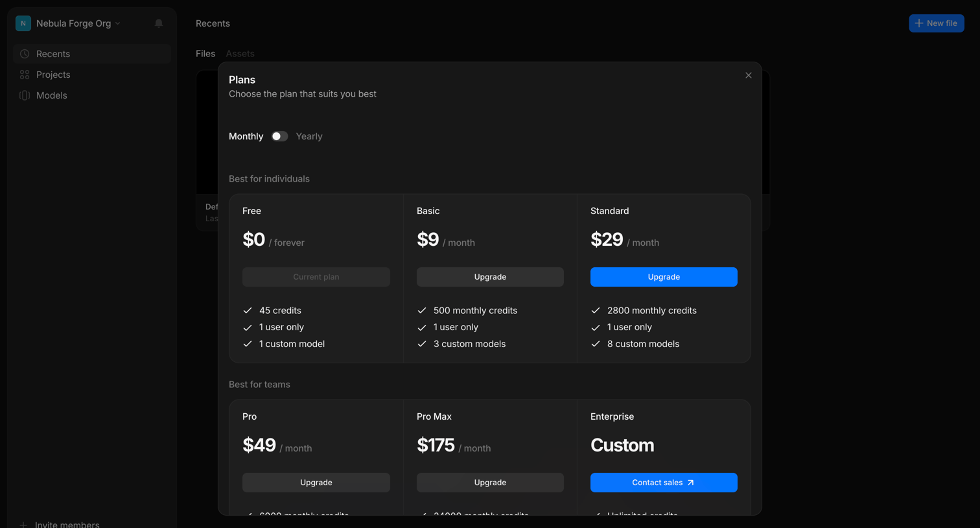Click the Nebula Forge Org avatar icon
980x528 pixels.
(x=23, y=23)
